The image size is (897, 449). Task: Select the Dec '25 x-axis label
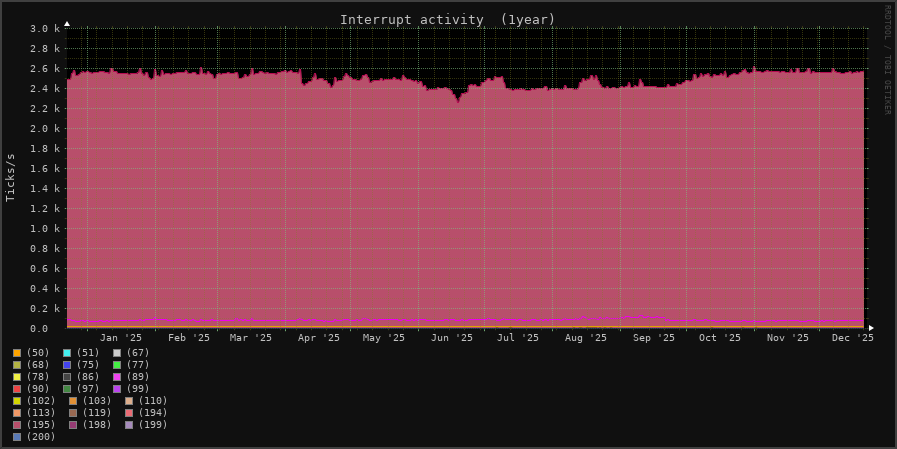852,338
